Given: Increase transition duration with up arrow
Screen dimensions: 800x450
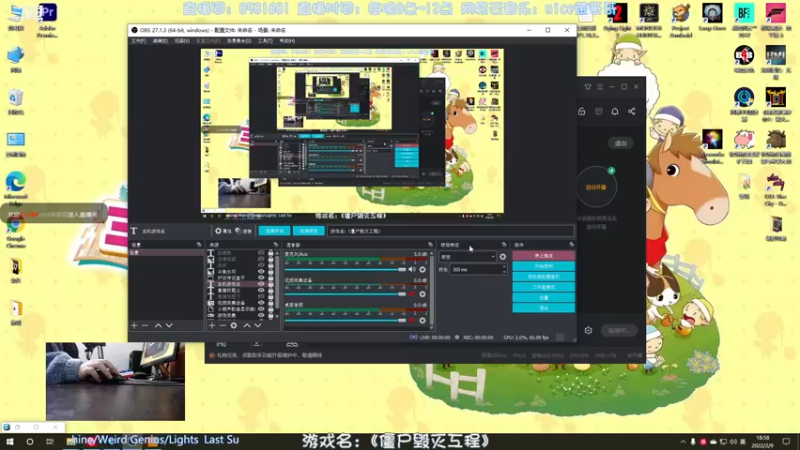Looking at the screenshot, I should pyautogui.click(x=504, y=267).
